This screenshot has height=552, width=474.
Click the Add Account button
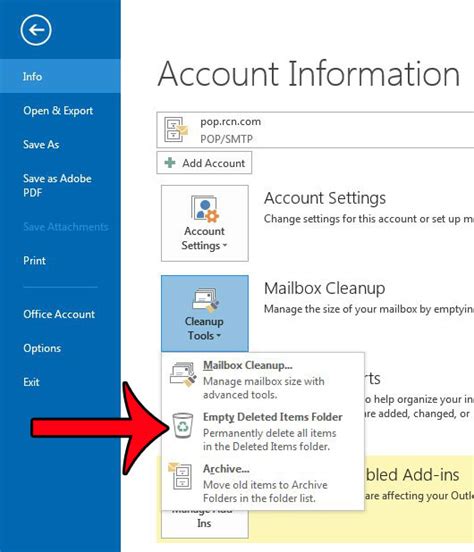[204, 163]
